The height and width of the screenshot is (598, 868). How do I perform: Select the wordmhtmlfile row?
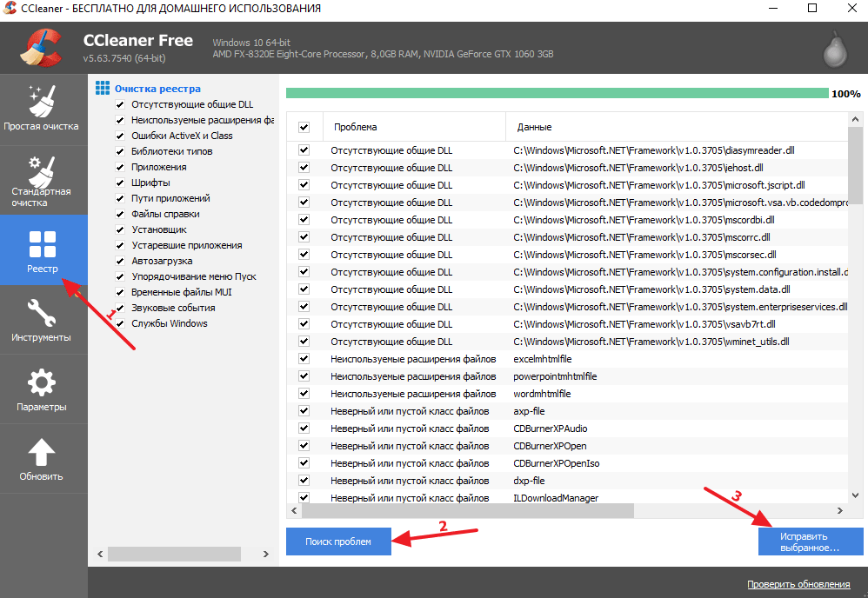point(567,394)
